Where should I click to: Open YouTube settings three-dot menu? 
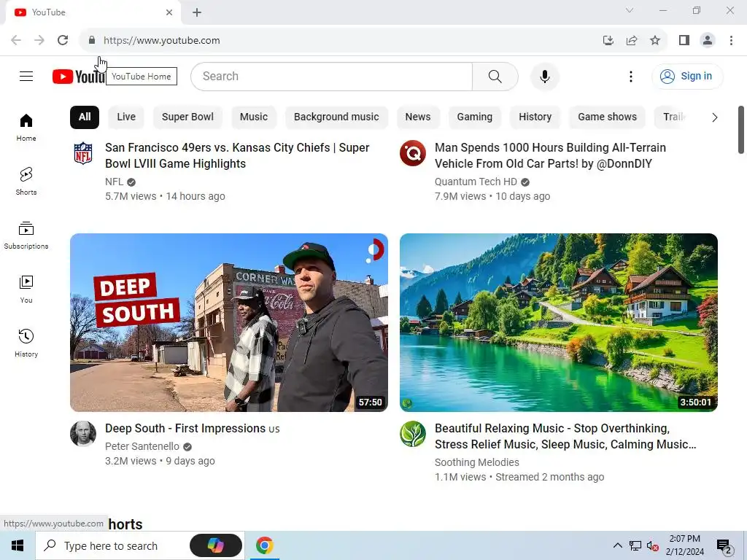pyautogui.click(x=631, y=76)
